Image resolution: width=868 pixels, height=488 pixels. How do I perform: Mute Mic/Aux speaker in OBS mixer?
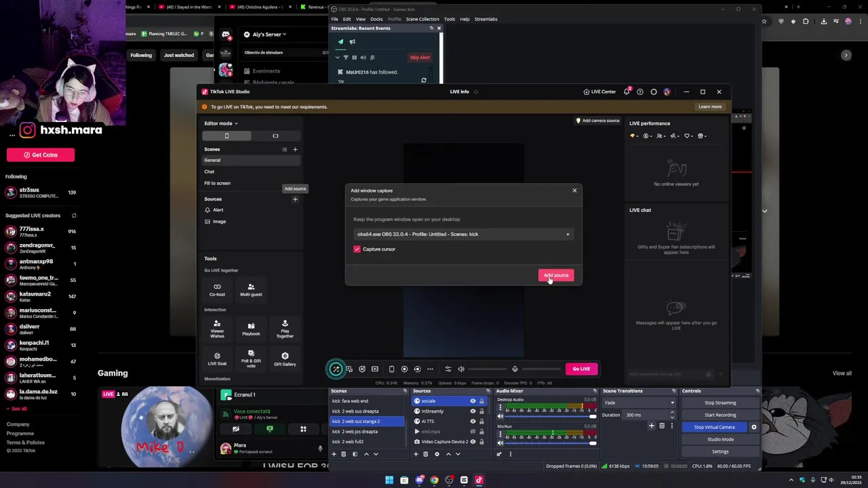[x=500, y=443]
